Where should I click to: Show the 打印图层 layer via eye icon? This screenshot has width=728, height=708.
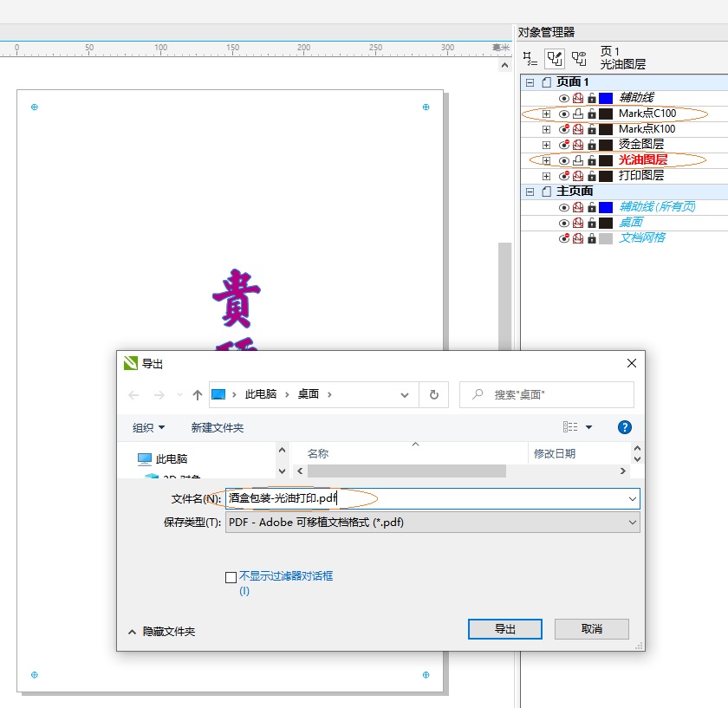click(564, 176)
